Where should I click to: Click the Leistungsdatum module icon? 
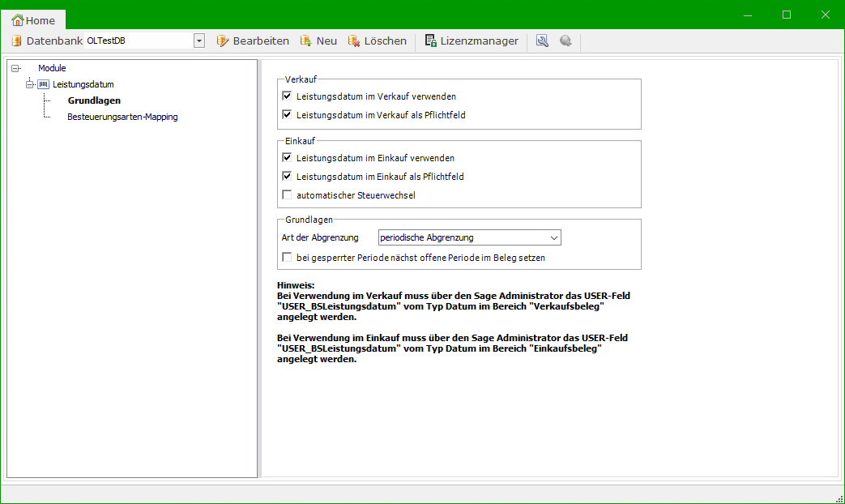click(43, 84)
